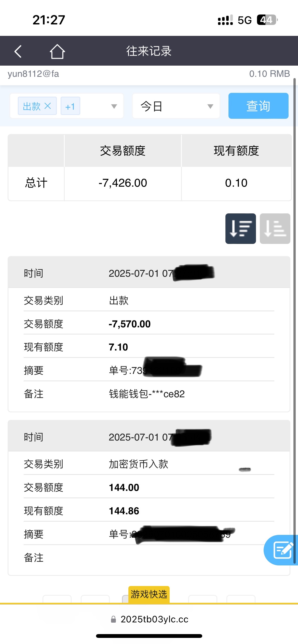Expand the transaction type dropdown arrow
The image size is (298, 644).
coord(114,106)
